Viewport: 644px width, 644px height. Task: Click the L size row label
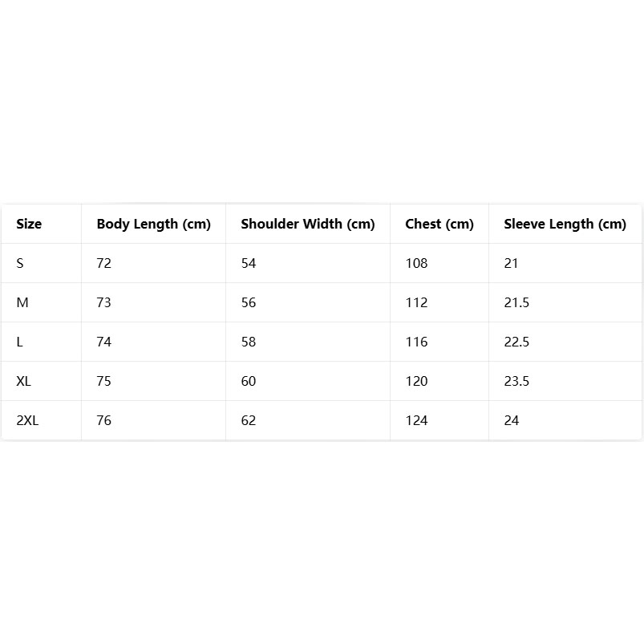pos(20,342)
